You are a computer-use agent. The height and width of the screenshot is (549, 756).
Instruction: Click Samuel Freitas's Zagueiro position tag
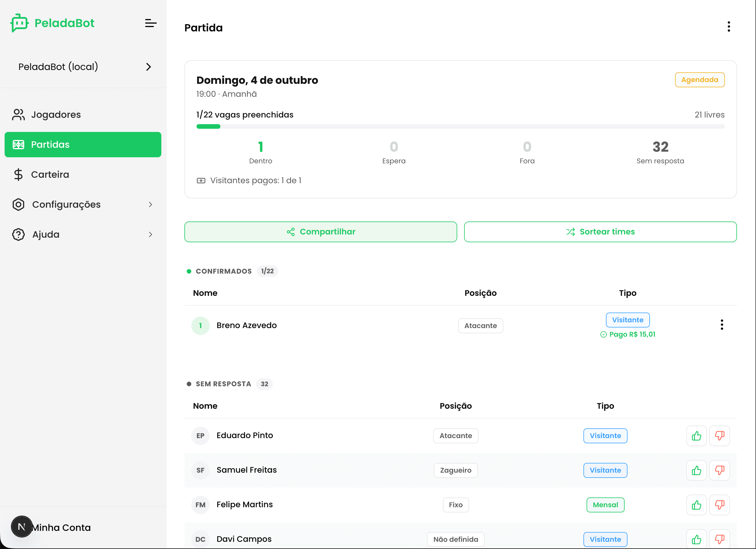(x=456, y=470)
